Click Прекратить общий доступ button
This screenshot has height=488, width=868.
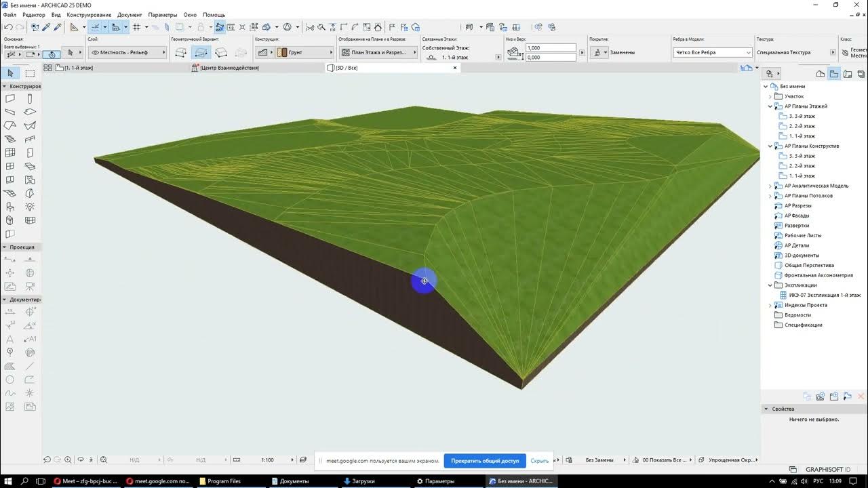coord(485,460)
